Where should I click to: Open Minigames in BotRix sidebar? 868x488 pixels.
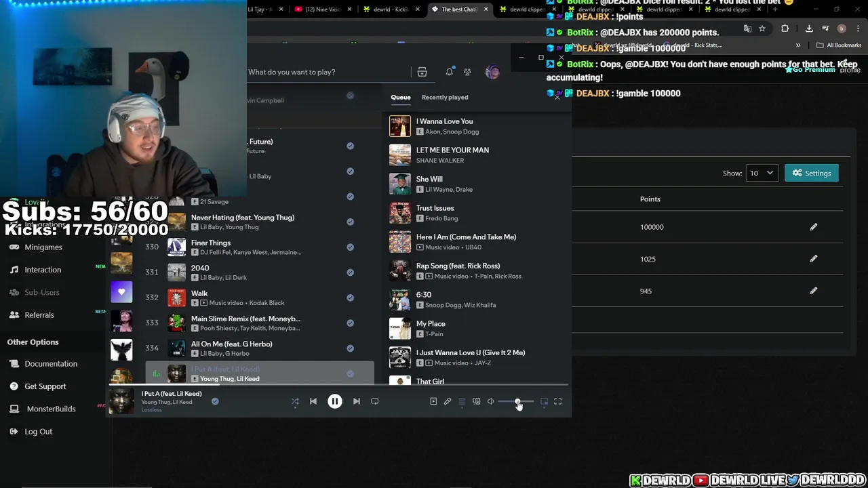coord(43,247)
